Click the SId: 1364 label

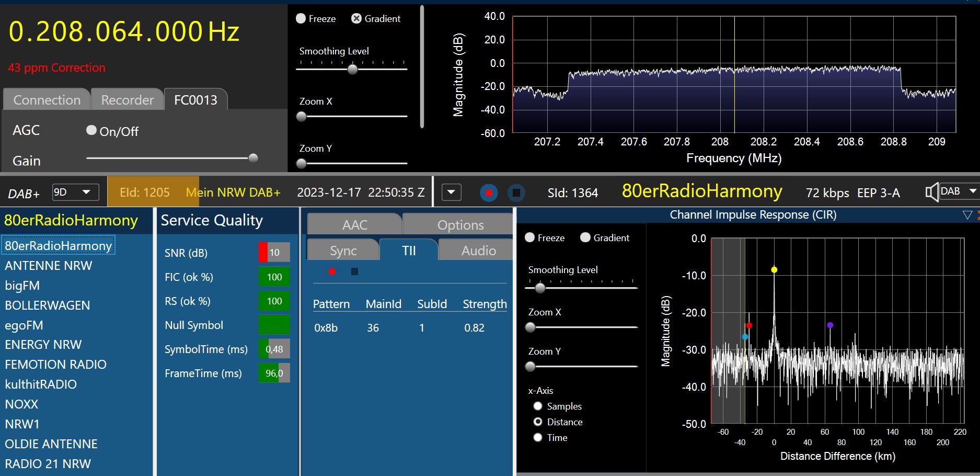pyautogui.click(x=573, y=193)
